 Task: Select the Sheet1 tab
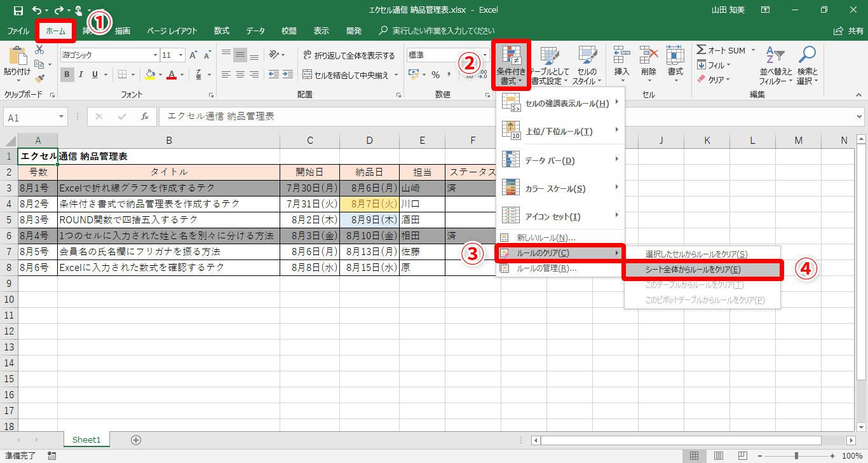click(x=86, y=439)
